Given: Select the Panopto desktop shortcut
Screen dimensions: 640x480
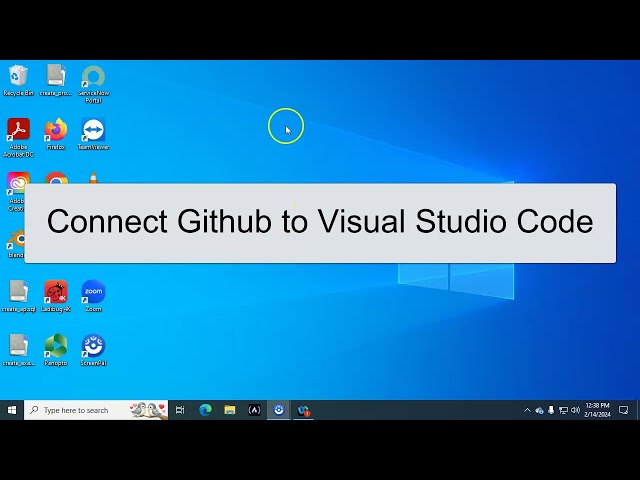Looking at the screenshot, I should (56, 350).
